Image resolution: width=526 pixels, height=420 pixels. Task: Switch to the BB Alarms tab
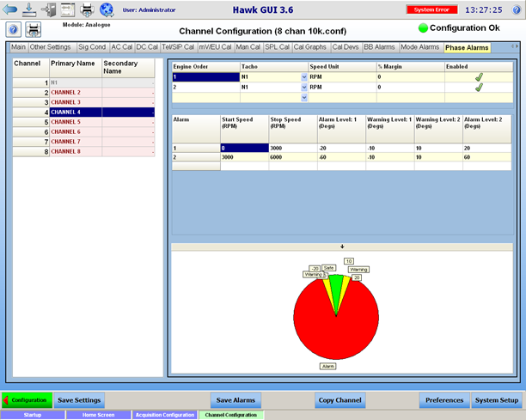(379, 47)
